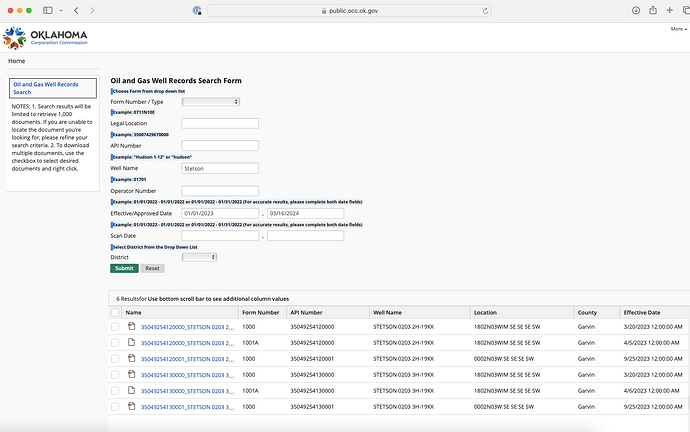Check the box for API 35049254130001 row
The height and width of the screenshot is (432, 690).
pyautogui.click(x=115, y=407)
